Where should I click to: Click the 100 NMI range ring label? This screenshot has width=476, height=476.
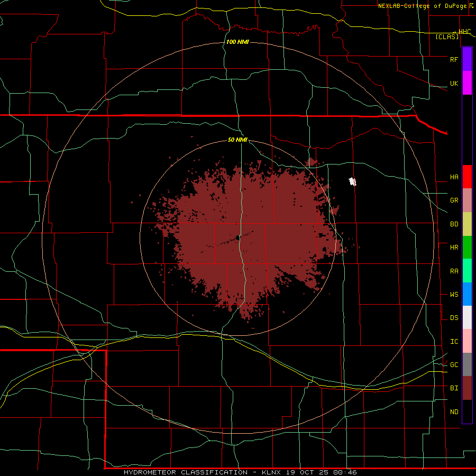[237, 42]
